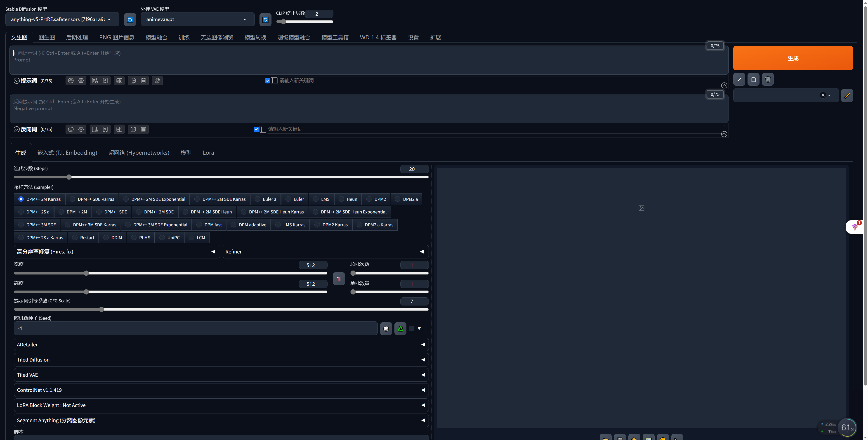This screenshot has width=868, height=440.
Task: Open the styles dropdown below the generate button
Action: (786, 95)
